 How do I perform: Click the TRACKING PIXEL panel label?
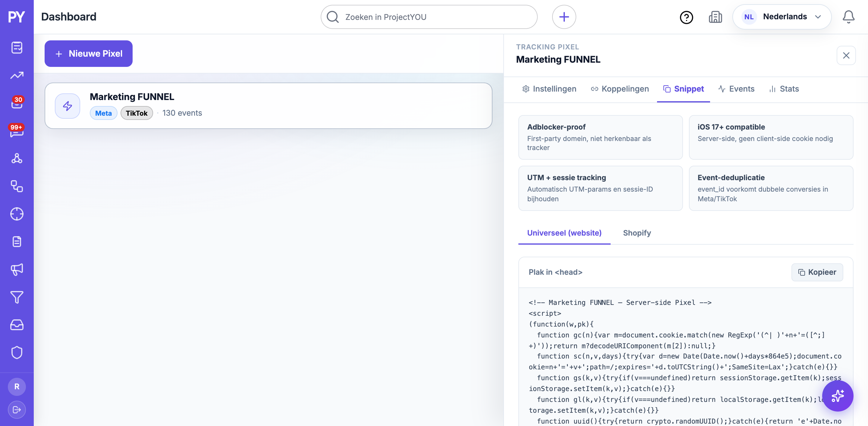coord(547,47)
